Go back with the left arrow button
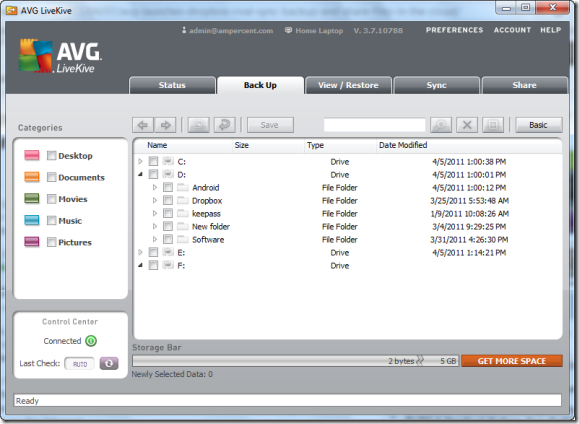The height and width of the screenshot is (424, 579). click(143, 125)
